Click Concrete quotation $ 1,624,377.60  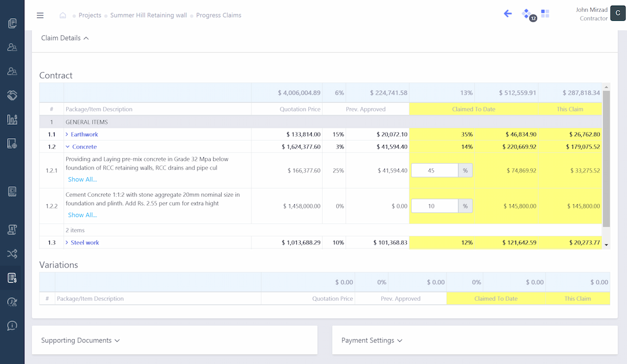coord(301,147)
